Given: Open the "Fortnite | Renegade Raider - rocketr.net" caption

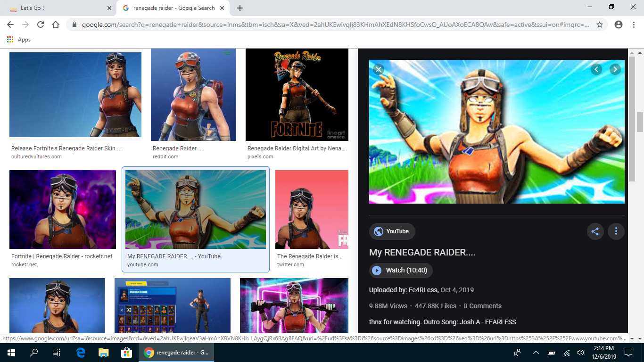Looking at the screenshot, I should (x=62, y=256).
